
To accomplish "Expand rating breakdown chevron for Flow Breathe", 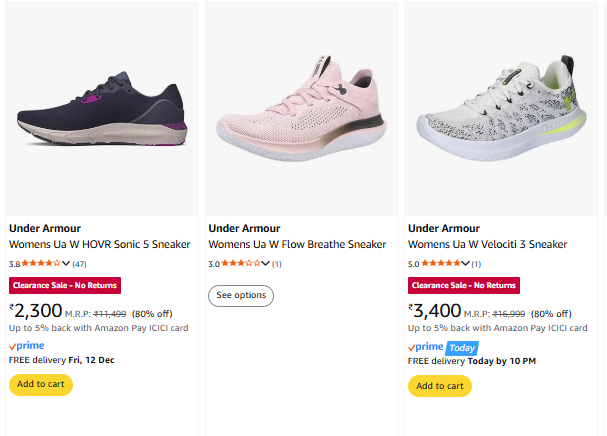I will point(266,264).
